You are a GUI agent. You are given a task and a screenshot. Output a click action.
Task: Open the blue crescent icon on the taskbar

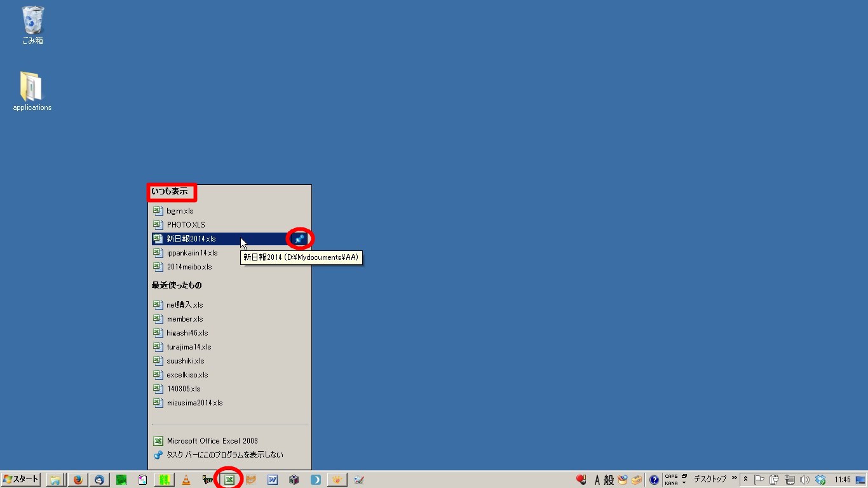316,480
